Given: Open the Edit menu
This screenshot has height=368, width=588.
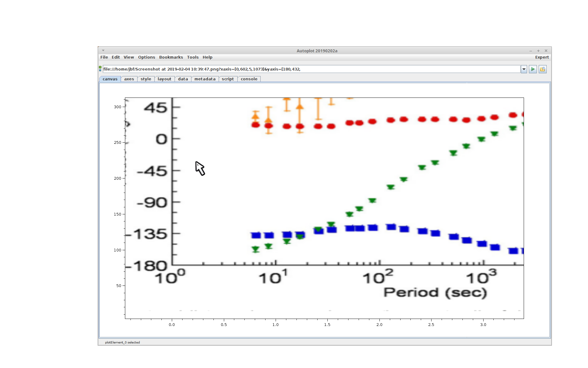Looking at the screenshot, I should [x=116, y=57].
